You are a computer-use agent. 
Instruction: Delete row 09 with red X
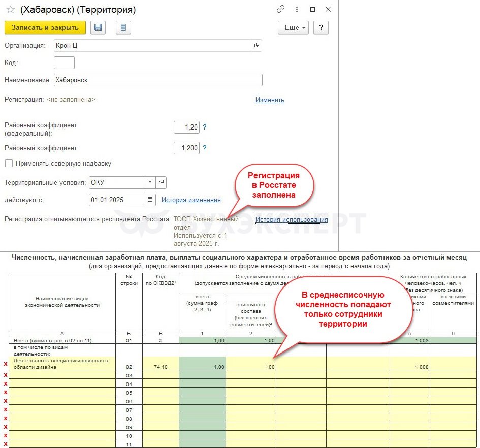(5, 427)
